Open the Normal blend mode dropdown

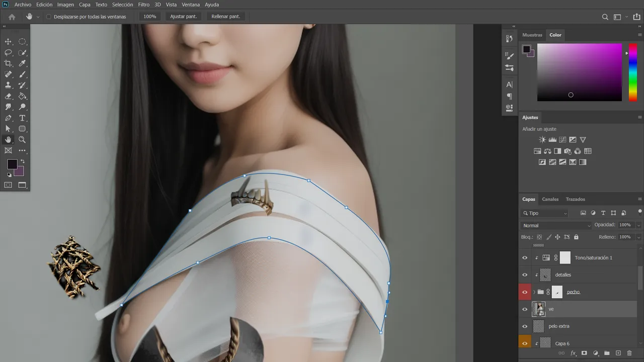(556, 225)
